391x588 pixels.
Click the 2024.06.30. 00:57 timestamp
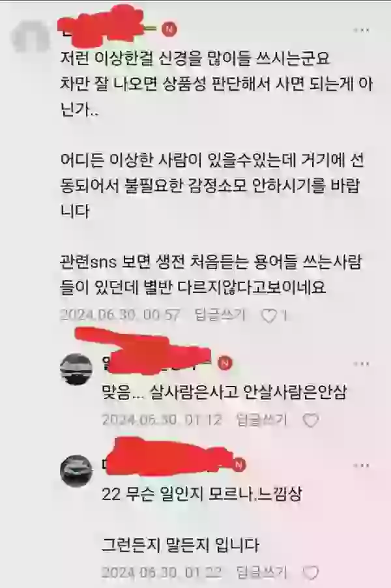120,315
